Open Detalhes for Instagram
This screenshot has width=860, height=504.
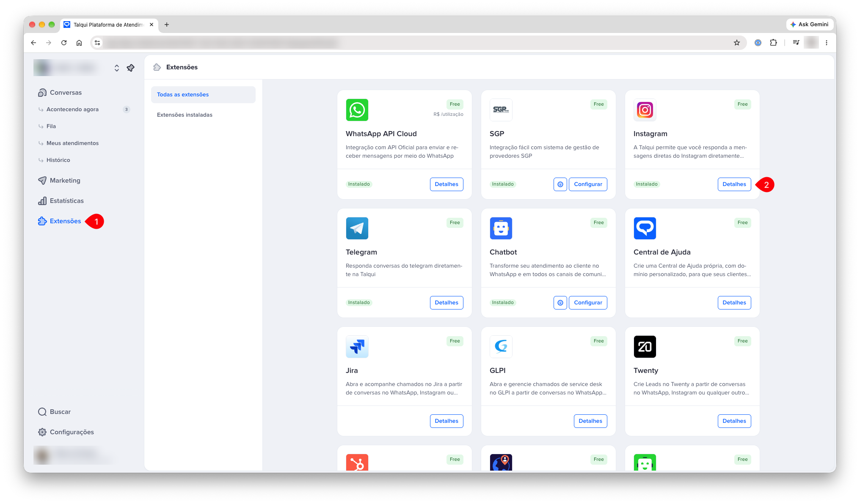click(x=734, y=184)
